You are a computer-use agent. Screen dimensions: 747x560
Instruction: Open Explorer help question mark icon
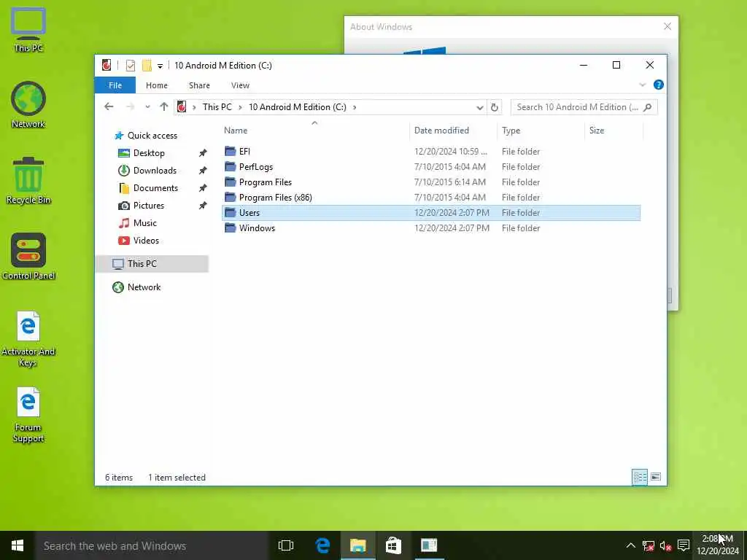click(x=659, y=85)
